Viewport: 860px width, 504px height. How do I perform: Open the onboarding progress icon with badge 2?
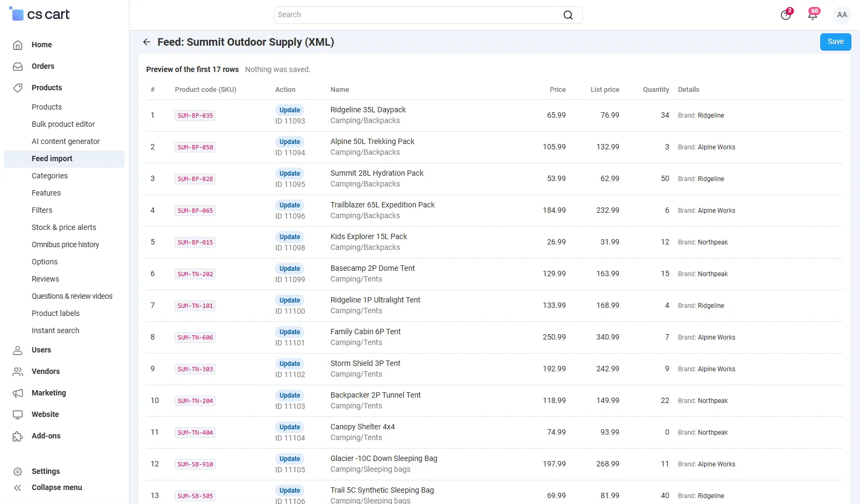pos(786,15)
